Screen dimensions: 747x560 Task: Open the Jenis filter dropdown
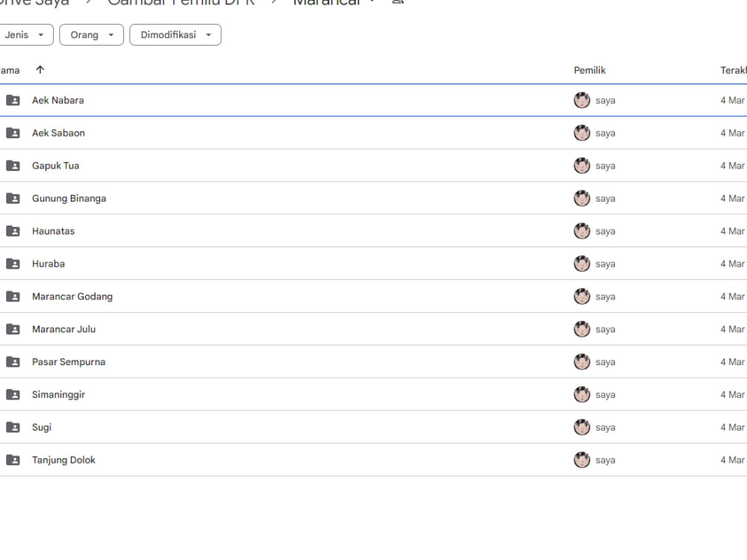(x=24, y=35)
